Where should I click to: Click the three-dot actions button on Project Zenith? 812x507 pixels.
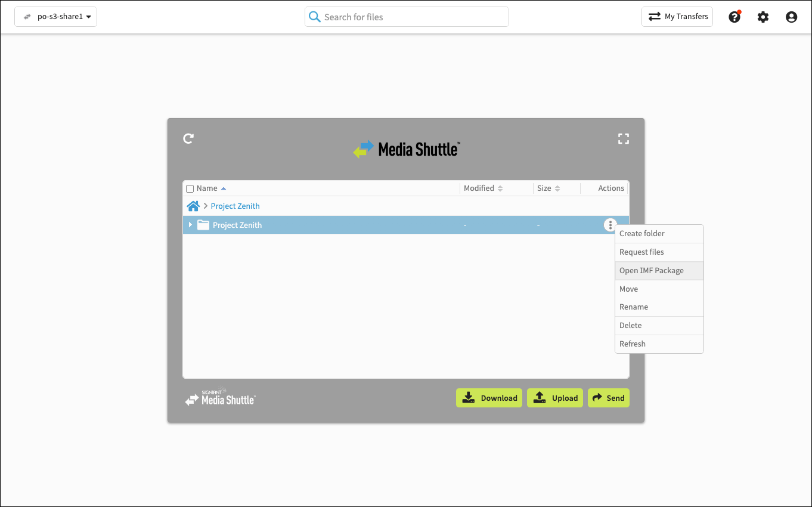(610, 225)
